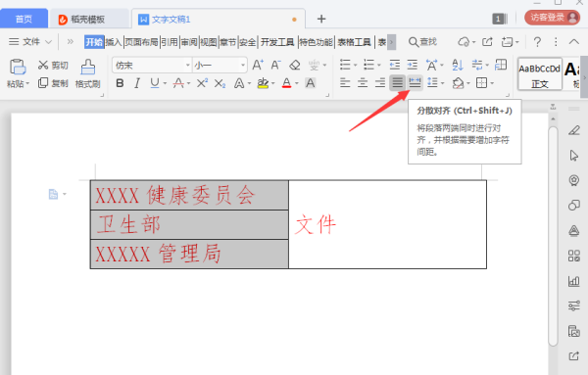This screenshot has height=375, width=588.
Task: Select the 正文 style
Action: 540,74
